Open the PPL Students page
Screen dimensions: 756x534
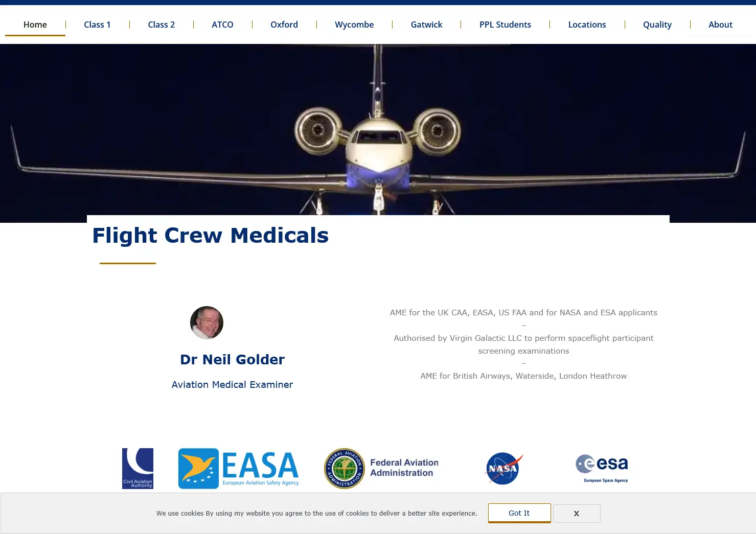tap(505, 25)
